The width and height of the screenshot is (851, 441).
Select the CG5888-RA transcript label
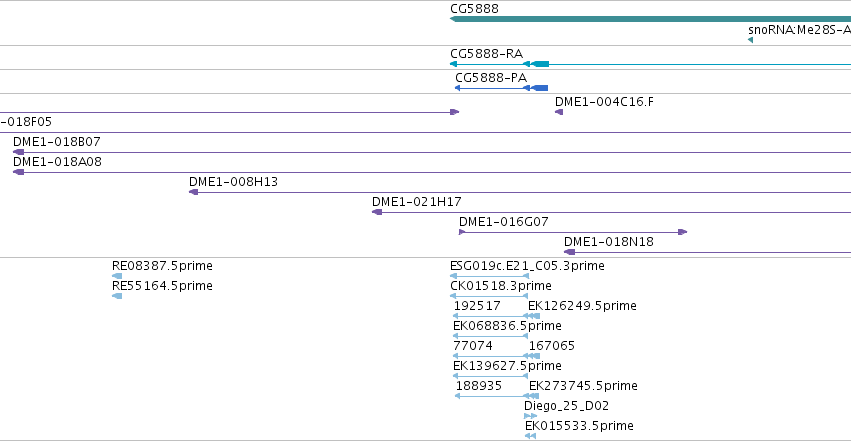(x=486, y=54)
